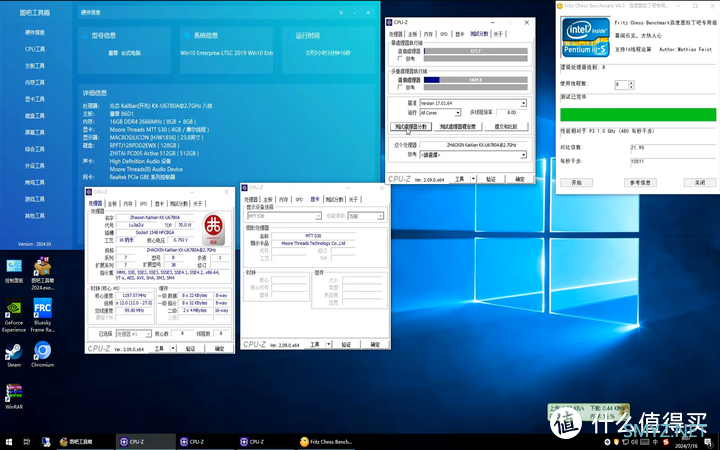Open 图吧工具箱 menu icon in title bar

341,12
